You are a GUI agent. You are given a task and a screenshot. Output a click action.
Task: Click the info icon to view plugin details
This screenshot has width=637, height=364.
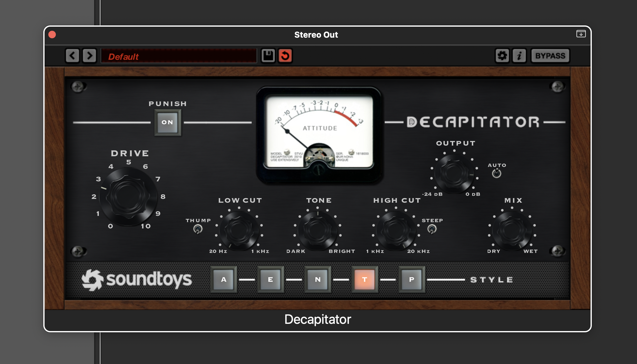[x=519, y=56]
